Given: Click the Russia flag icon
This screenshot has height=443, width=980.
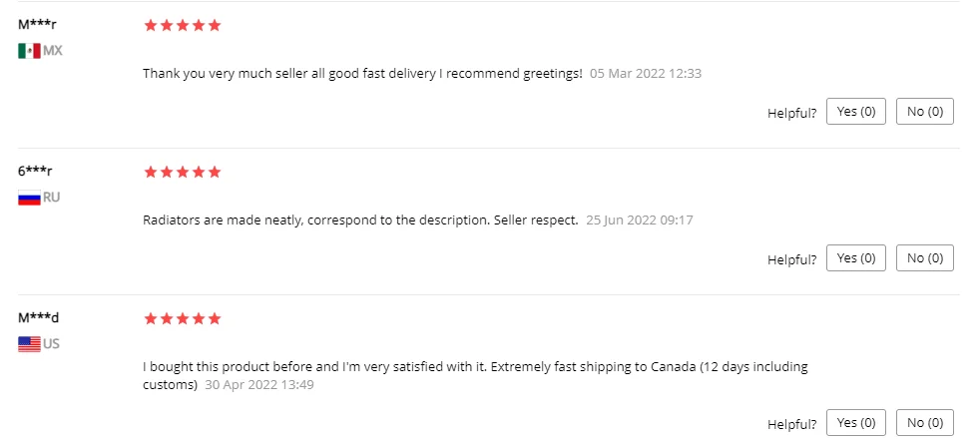Looking at the screenshot, I should click(29, 198).
